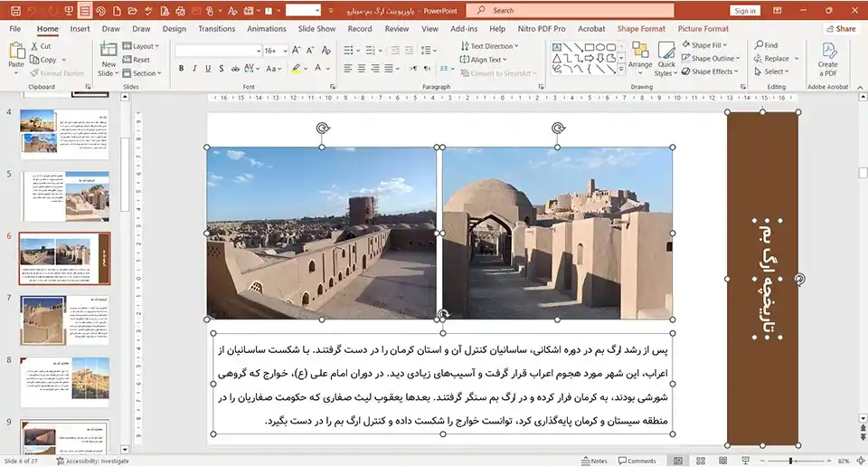
Task: Decrease font size
Action: 310,51
